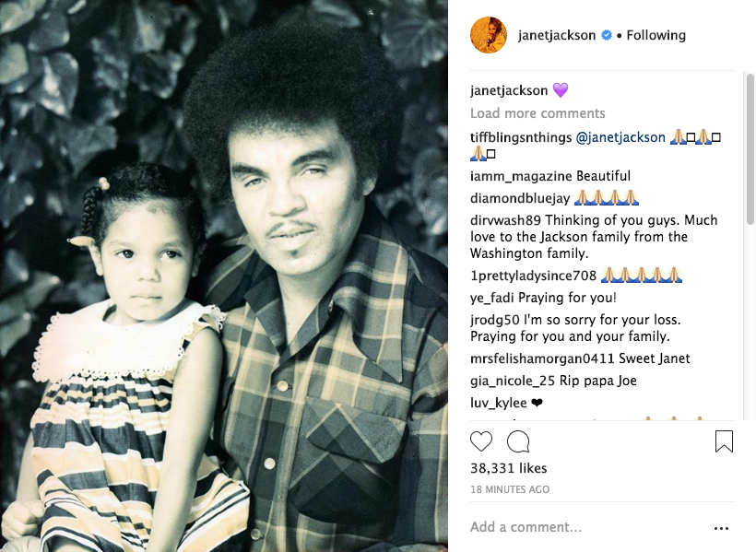The height and width of the screenshot is (552, 756).
Task: Open the janetjackson username in the header
Action: 557,35
